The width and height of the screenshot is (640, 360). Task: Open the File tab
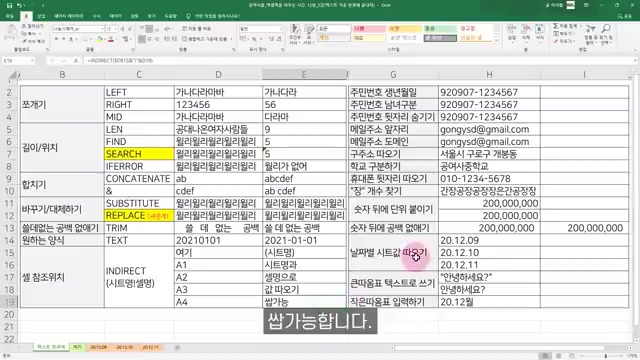10,16
